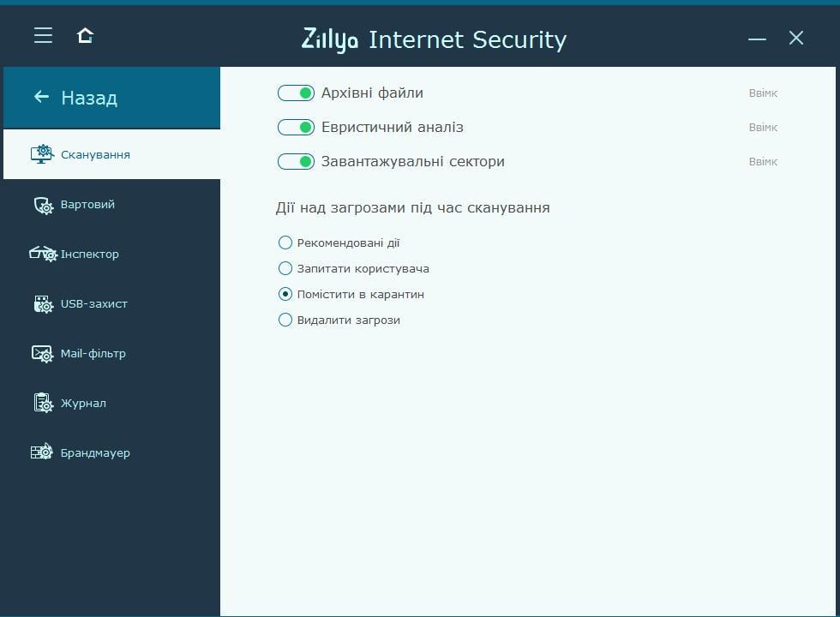
Task: Select Помістити в карантин option
Action: point(285,294)
